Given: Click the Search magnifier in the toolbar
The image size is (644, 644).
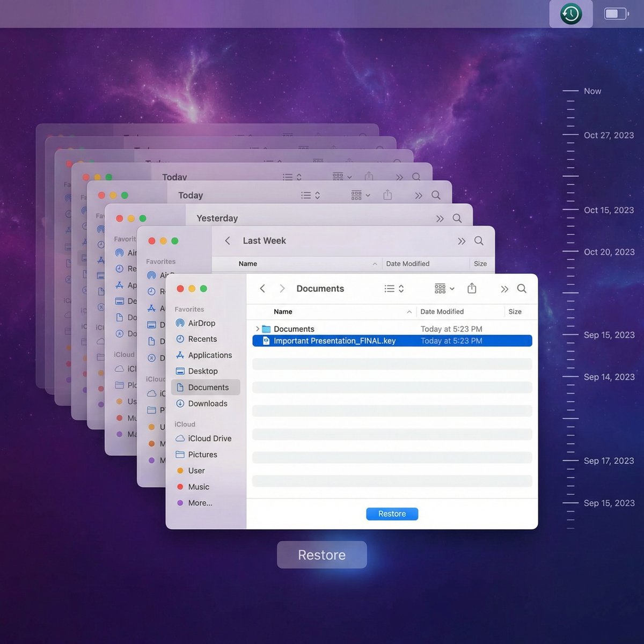Looking at the screenshot, I should (x=521, y=288).
